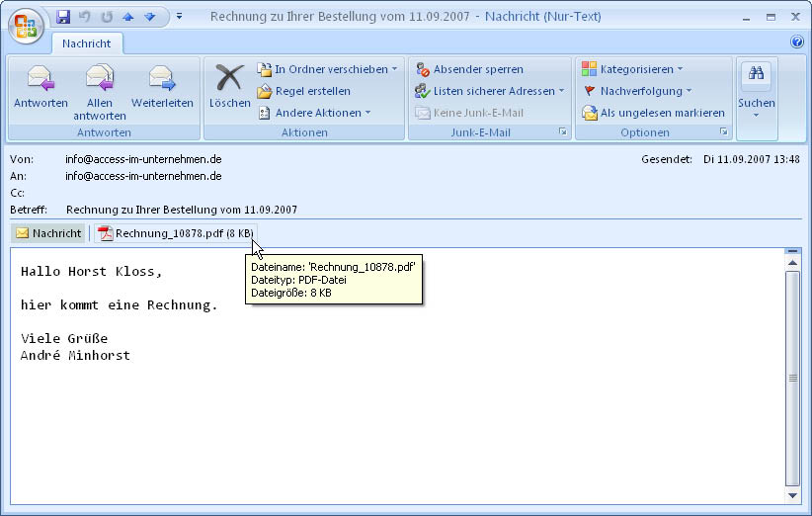This screenshot has height=516, width=812.
Task: Go to next item with down arrow
Action: (x=150, y=17)
